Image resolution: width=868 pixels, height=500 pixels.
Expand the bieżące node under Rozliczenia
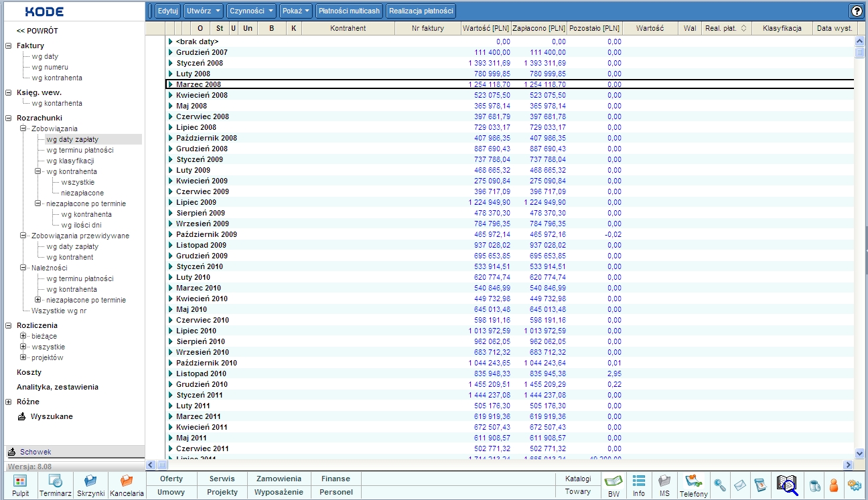click(x=23, y=336)
